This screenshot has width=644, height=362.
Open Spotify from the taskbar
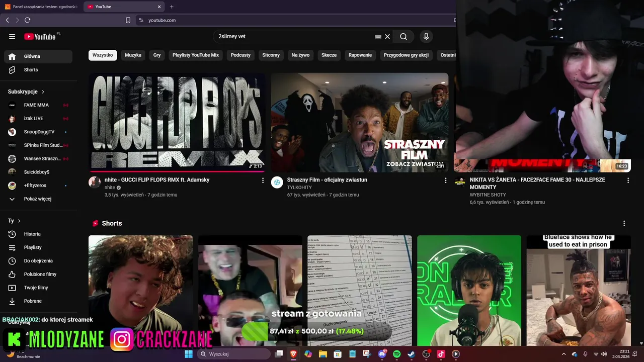(396, 354)
